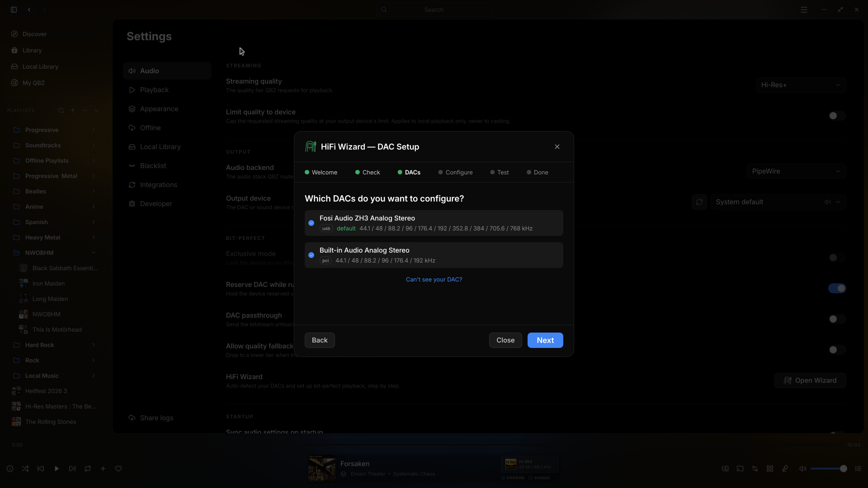
Task: Uncheck the Built-in Audio Analog Stereo DAC
Action: [311, 255]
